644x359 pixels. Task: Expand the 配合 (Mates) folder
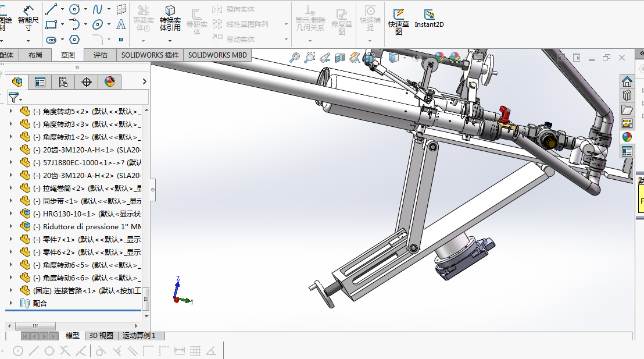(10, 303)
